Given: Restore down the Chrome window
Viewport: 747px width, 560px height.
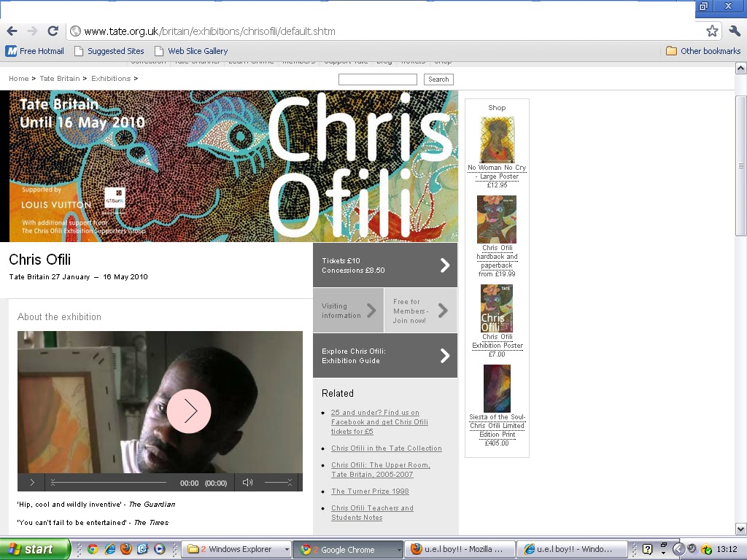Looking at the screenshot, I should [704, 6].
